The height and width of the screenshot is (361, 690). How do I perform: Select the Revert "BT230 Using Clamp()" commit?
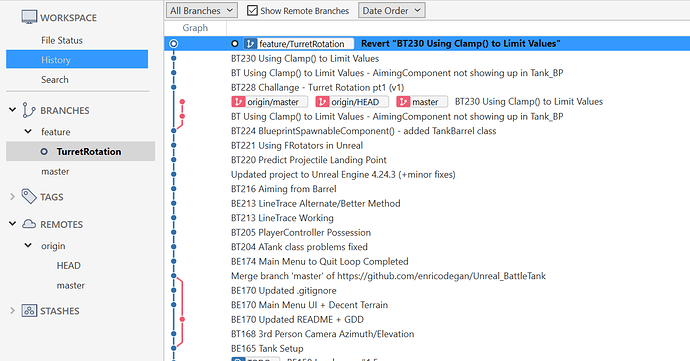(x=461, y=44)
